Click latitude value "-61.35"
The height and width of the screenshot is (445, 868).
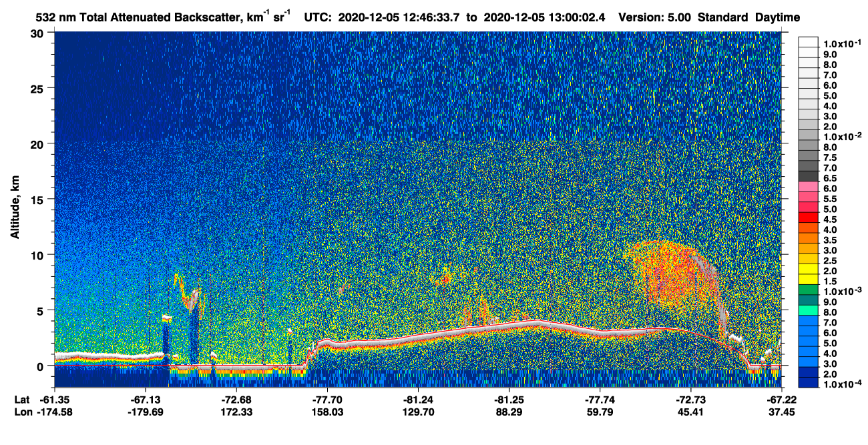tap(54, 399)
